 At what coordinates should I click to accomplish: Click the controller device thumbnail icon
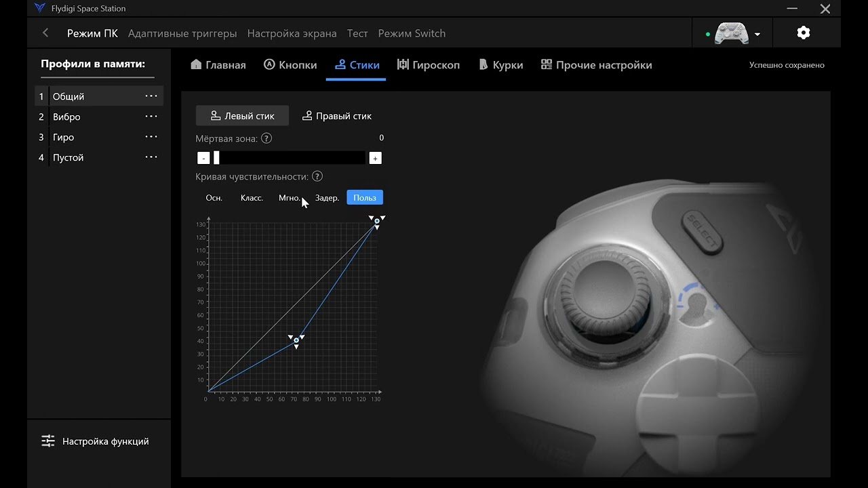pos(731,33)
